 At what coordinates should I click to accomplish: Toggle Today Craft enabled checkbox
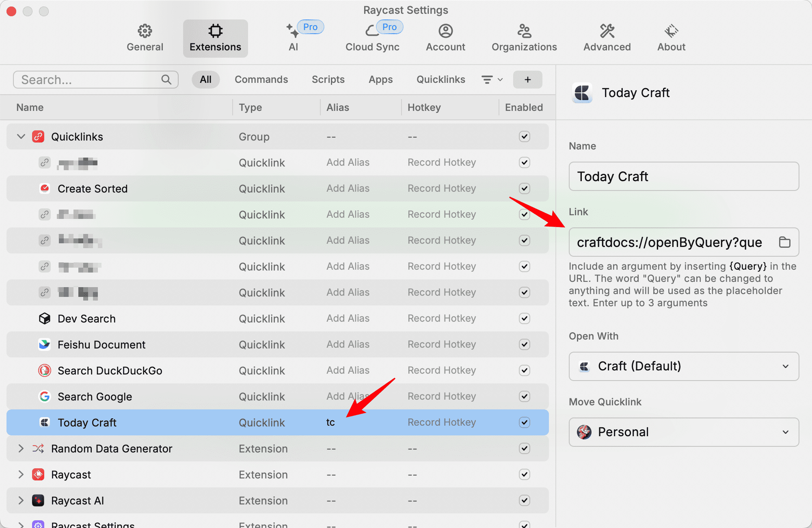(x=525, y=422)
